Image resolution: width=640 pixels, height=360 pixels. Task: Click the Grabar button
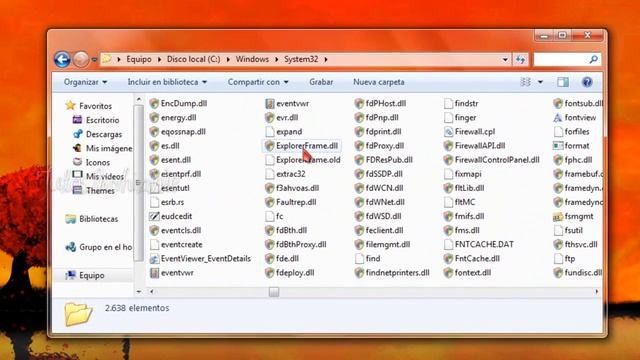pos(321,82)
